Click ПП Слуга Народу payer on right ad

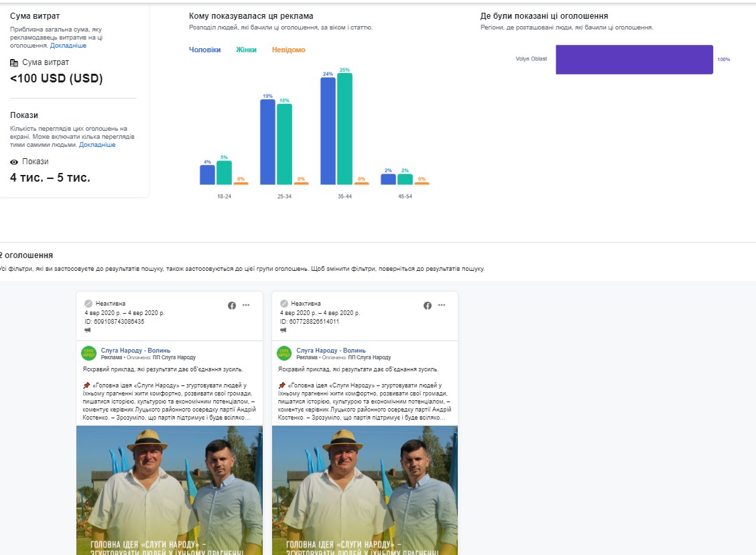pos(373,358)
